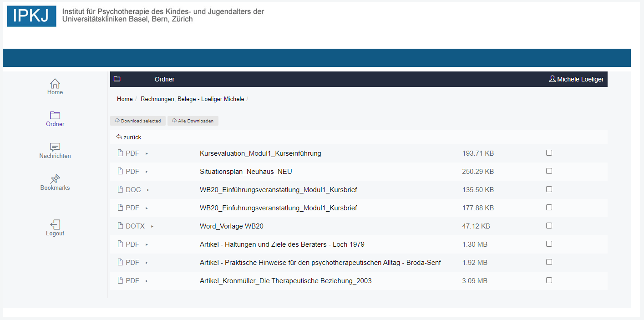The height and width of the screenshot is (320, 644).
Task: Select checkbox for Word_Vorlage WB20
Action: coord(549,226)
